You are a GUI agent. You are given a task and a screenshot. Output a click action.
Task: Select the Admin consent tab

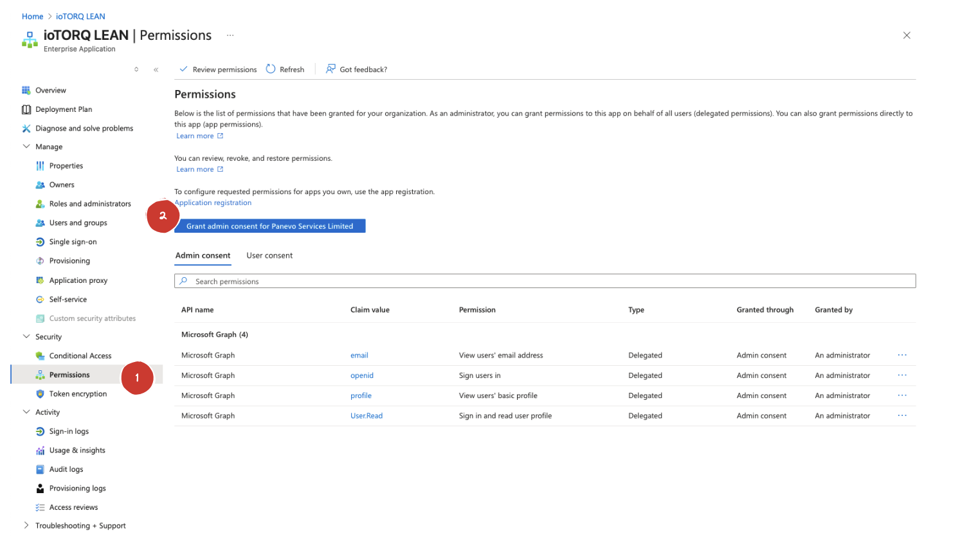point(203,255)
